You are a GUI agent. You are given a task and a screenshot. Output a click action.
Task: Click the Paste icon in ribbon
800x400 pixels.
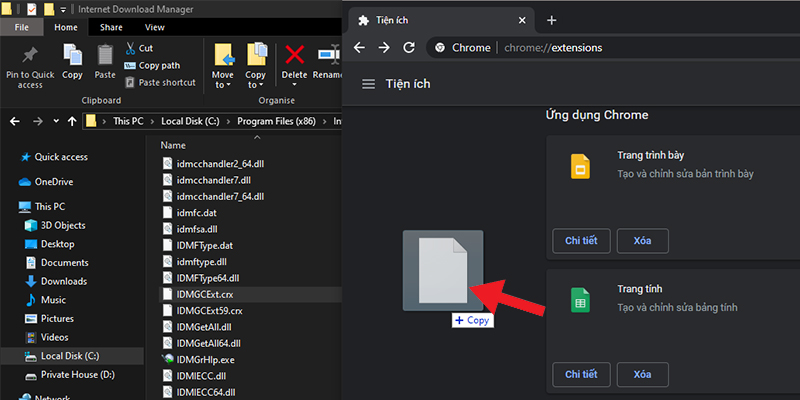[x=105, y=54]
